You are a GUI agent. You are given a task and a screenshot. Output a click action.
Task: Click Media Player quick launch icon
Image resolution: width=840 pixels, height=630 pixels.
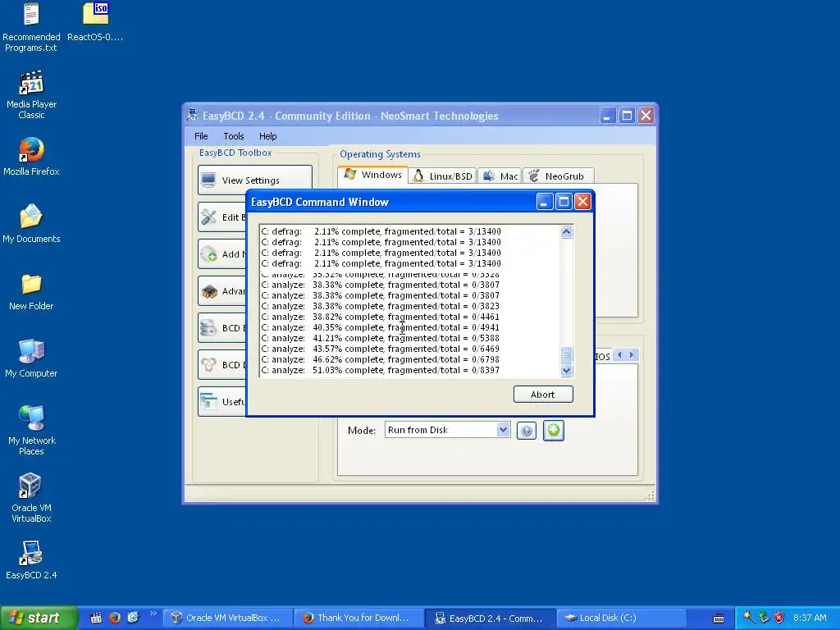(x=96, y=618)
